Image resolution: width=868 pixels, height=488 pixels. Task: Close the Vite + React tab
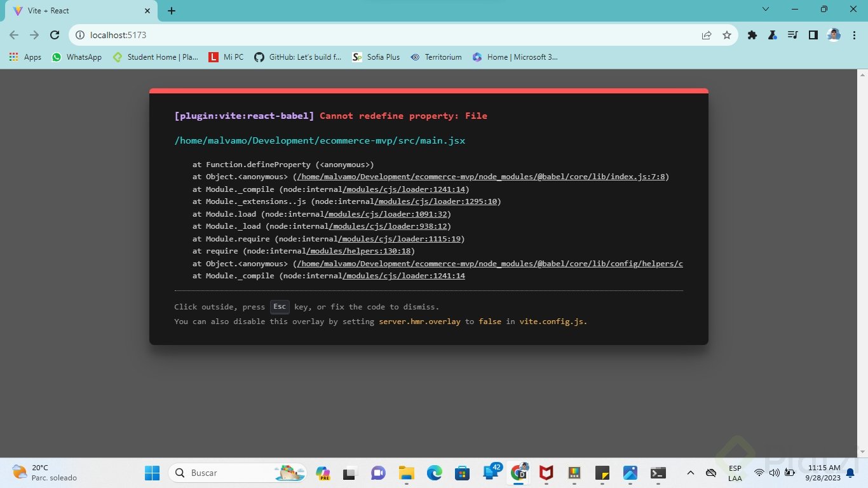tap(147, 11)
